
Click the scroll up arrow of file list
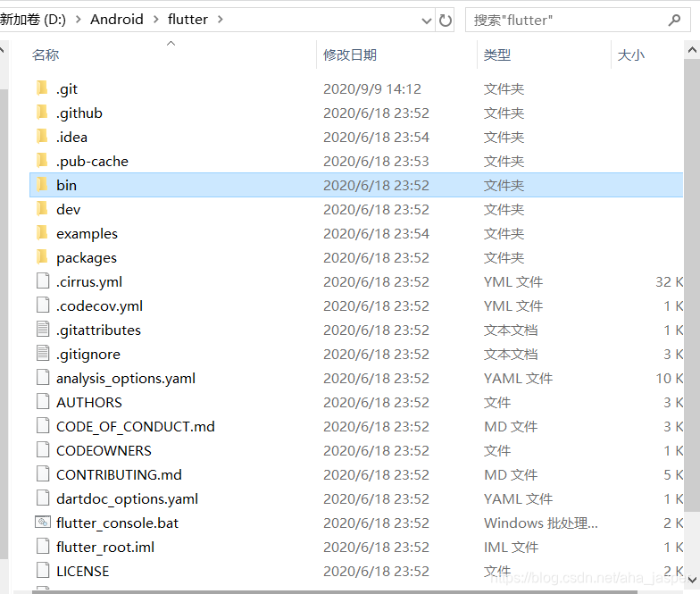click(691, 49)
